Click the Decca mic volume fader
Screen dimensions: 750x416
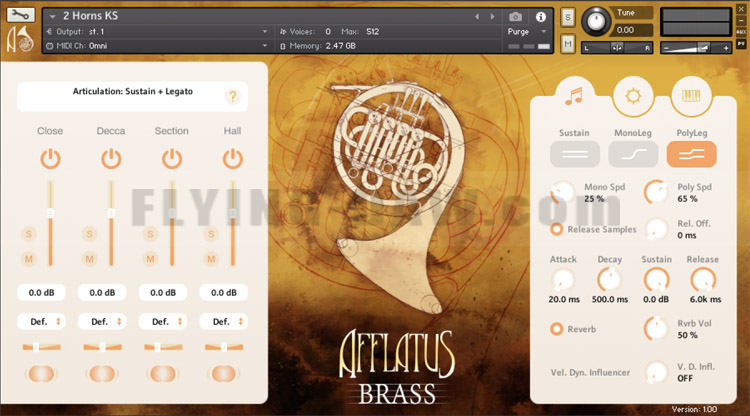(111, 213)
